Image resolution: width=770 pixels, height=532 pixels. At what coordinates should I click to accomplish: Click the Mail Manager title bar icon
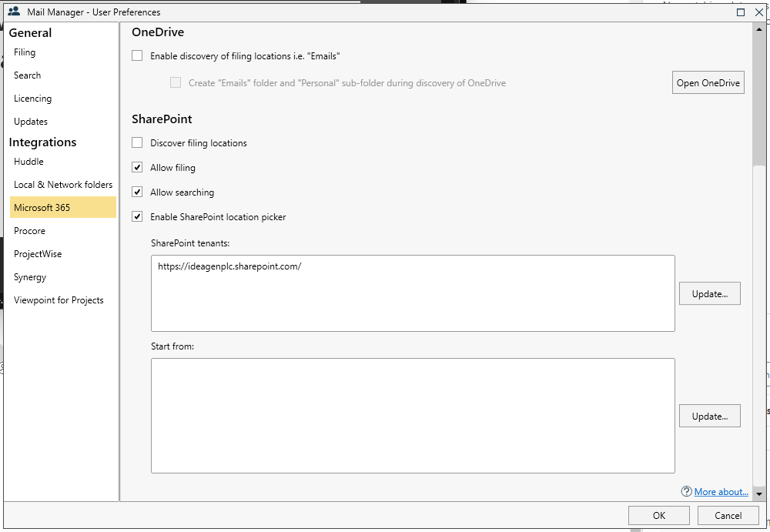coord(14,12)
